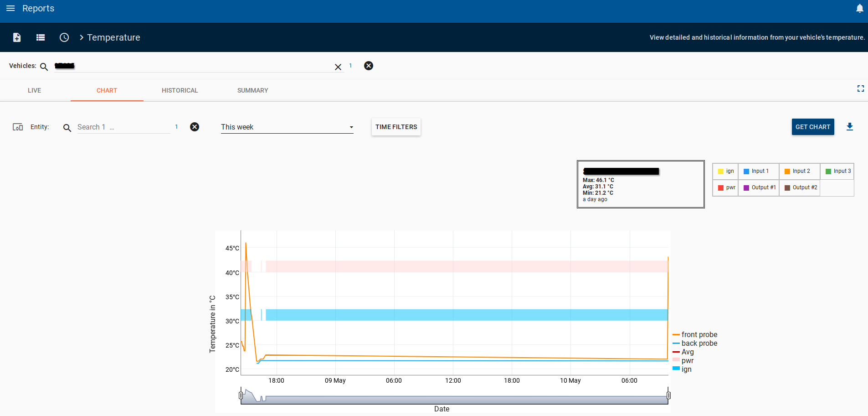Click the Vehicles search magnifier icon
Viewport: 868px width, 416px height.
tap(44, 67)
